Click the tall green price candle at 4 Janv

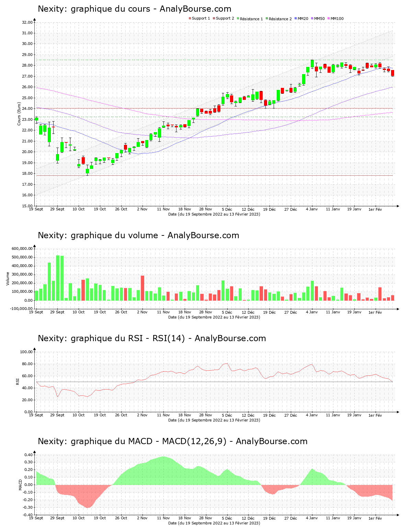[x=312, y=63]
